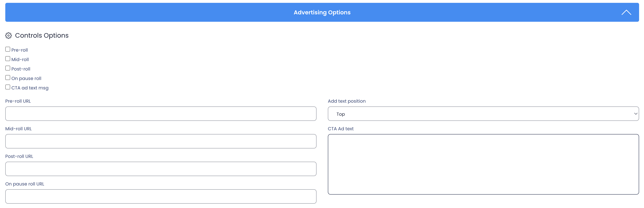Focus the Pre-roll URL input field
The image size is (644, 208).
pyautogui.click(x=161, y=114)
